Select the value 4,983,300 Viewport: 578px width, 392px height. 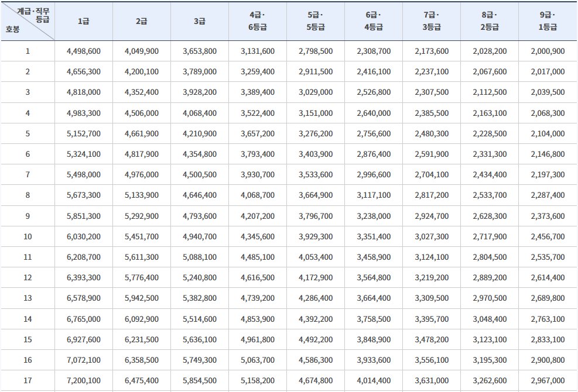[84, 113]
